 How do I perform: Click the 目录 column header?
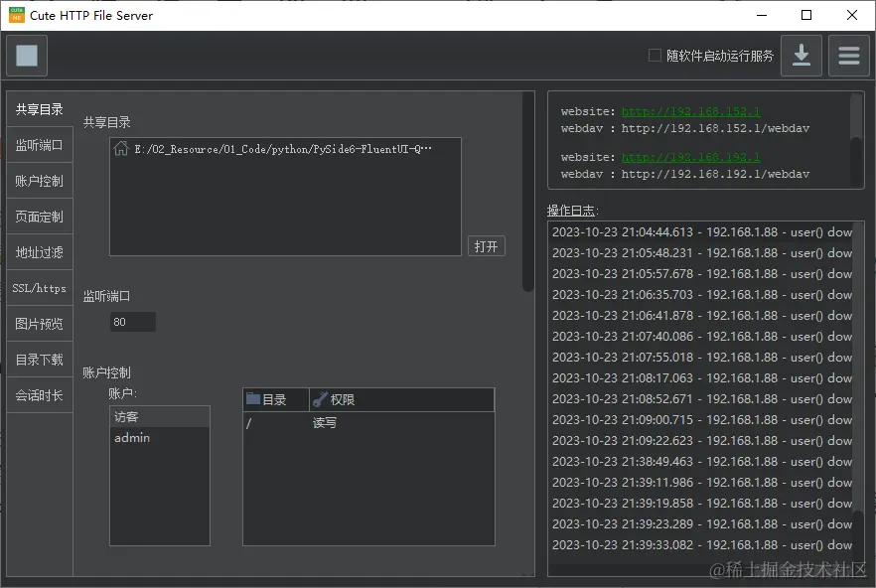click(x=276, y=399)
